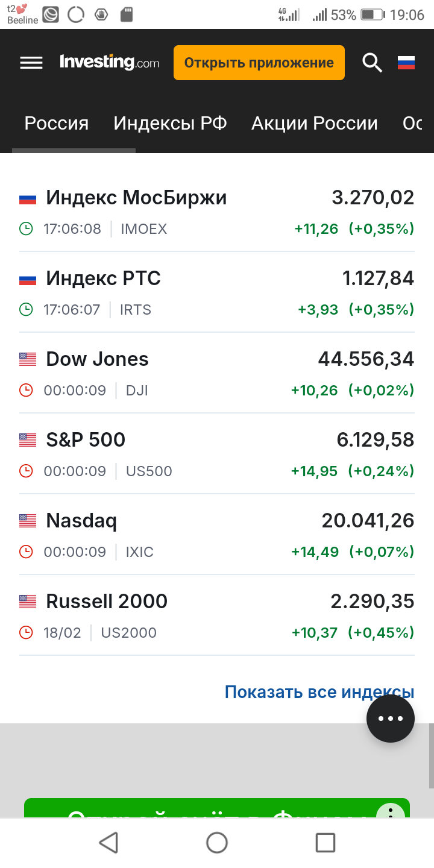Viewport: 434px width, 868px height.
Task: Open the Акции России tab
Action: [x=314, y=124]
